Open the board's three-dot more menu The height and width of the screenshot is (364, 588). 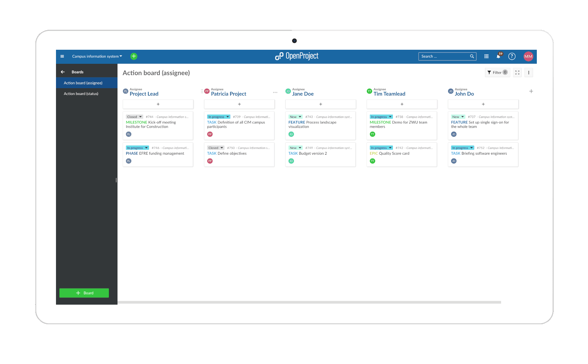tap(529, 72)
